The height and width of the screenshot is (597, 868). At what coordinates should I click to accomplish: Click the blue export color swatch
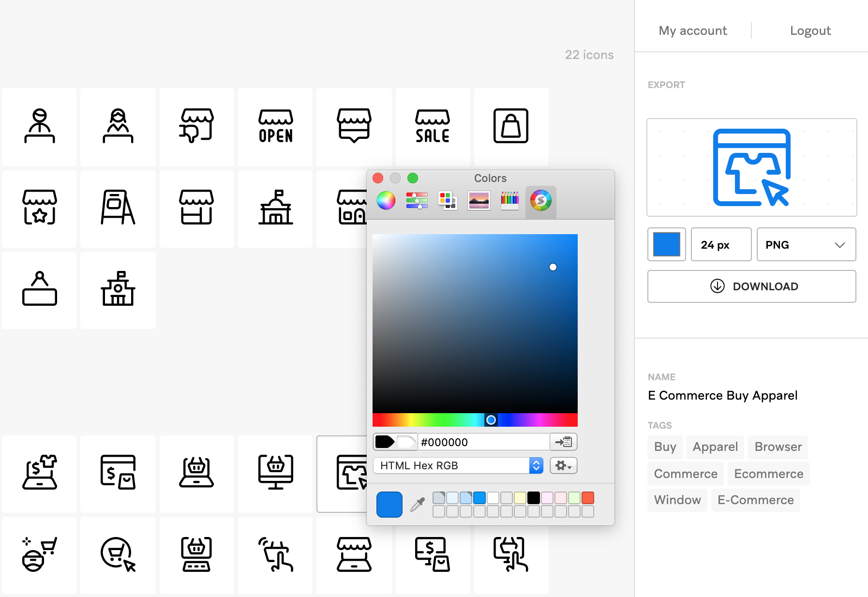click(666, 244)
